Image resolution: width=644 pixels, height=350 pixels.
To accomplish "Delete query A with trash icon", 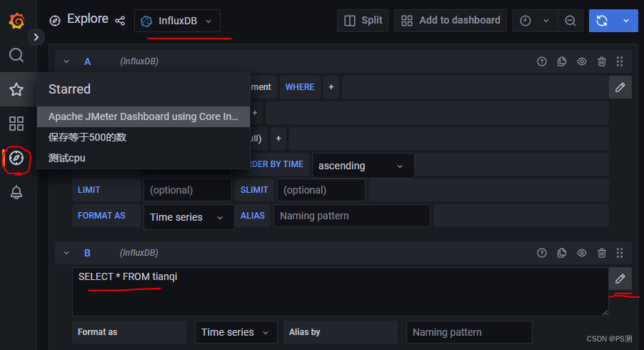I will 602,61.
